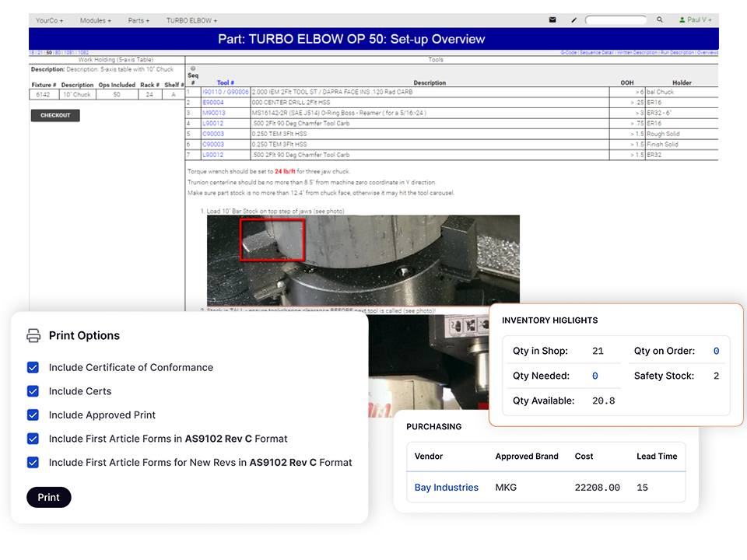Click Qty Needed value 0
The width and height of the screenshot is (747, 560).
point(595,376)
